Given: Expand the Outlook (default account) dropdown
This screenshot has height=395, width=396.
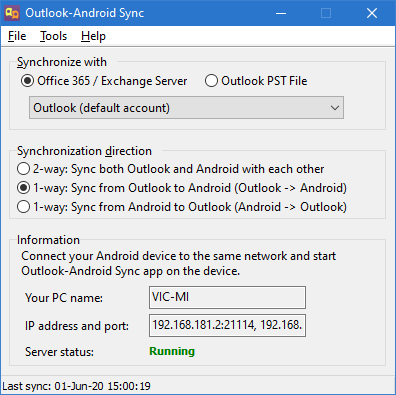Looking at the screenshot, I should click(x=186, y=108).
